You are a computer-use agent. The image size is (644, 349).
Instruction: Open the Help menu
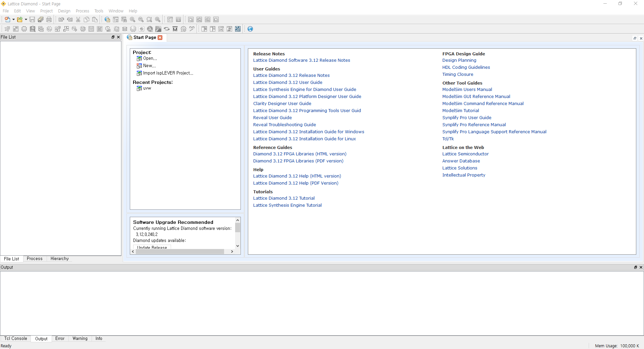(x=133, y=11)
